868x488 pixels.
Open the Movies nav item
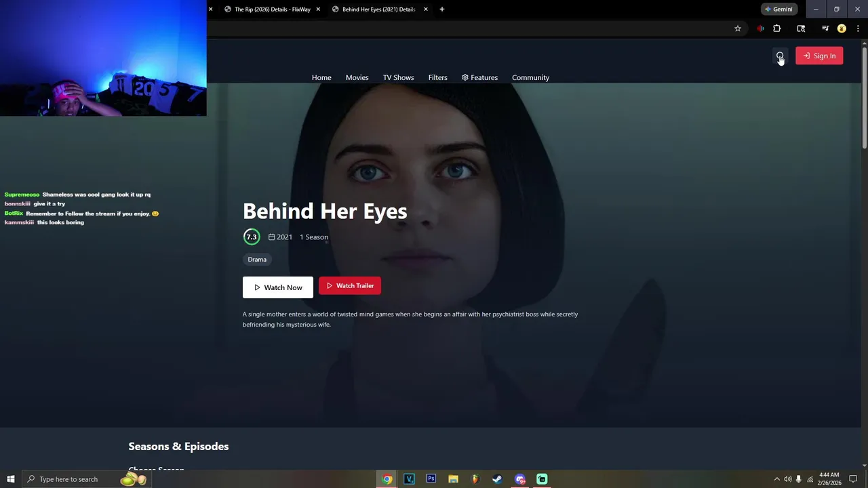(x=357, y=77)
